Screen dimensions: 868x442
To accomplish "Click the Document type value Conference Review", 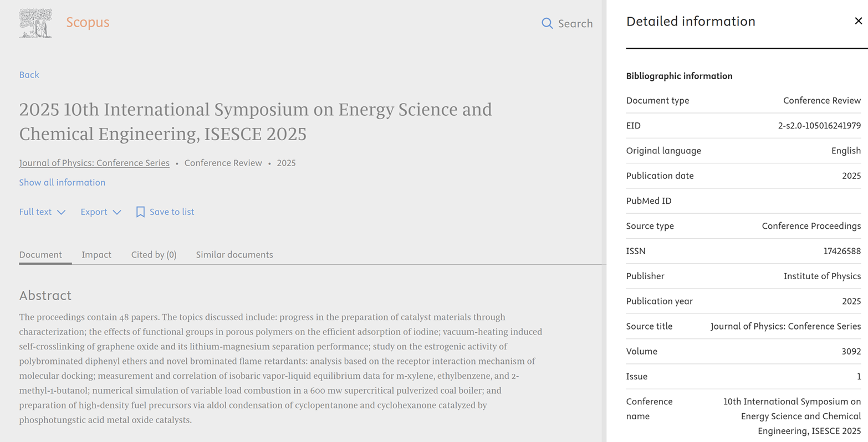I will click(x=822, y=100).
